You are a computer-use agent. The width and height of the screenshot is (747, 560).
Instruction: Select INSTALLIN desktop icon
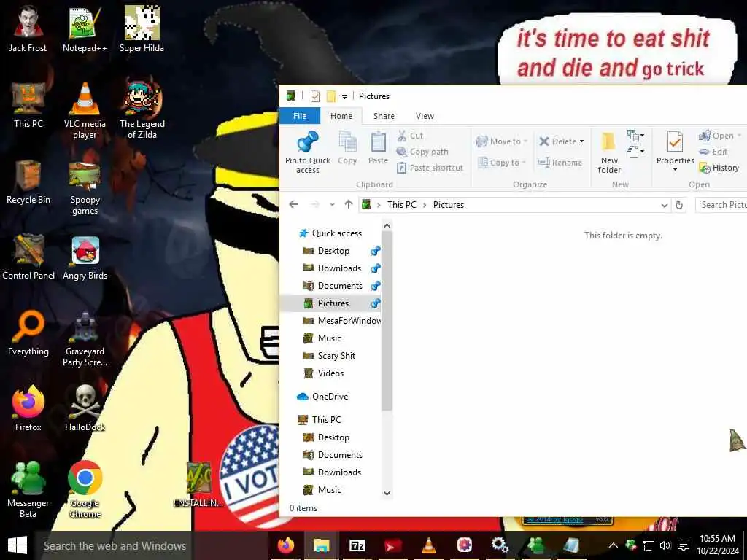coord(198,484)
